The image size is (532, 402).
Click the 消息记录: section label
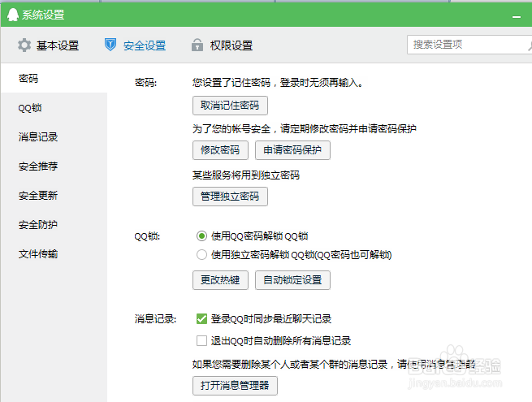click(x=155, y=319)
